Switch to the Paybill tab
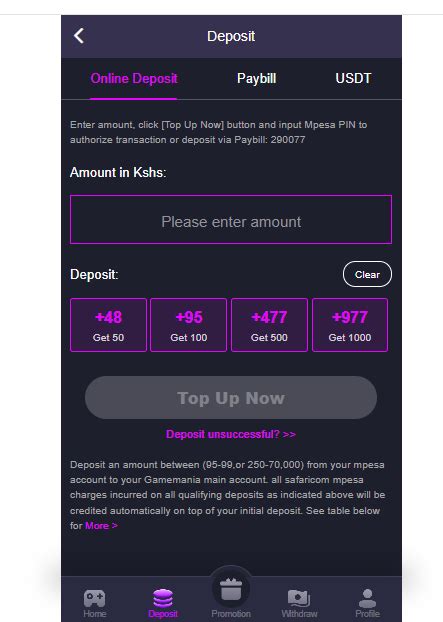Screen dimensions: 443x622 257,79
